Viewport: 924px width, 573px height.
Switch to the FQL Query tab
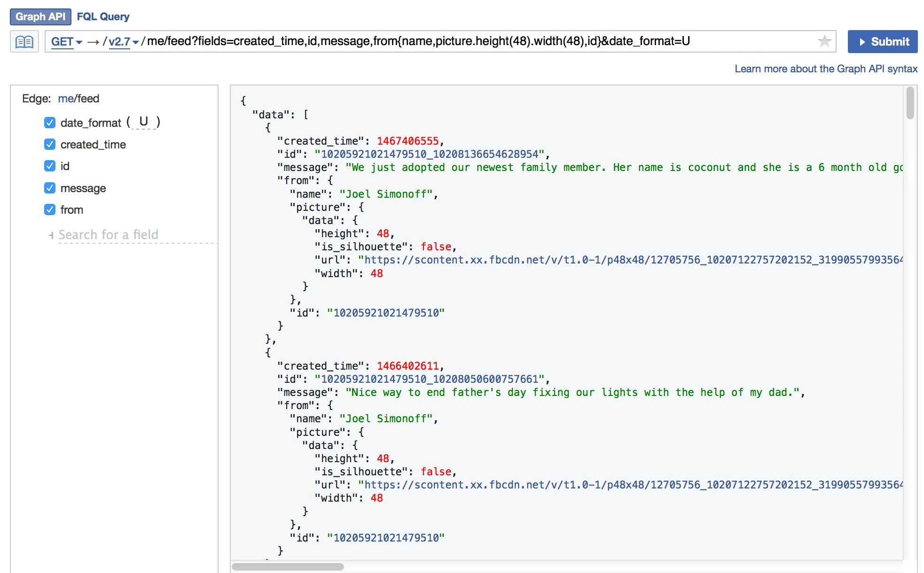(x=103, y=16)
